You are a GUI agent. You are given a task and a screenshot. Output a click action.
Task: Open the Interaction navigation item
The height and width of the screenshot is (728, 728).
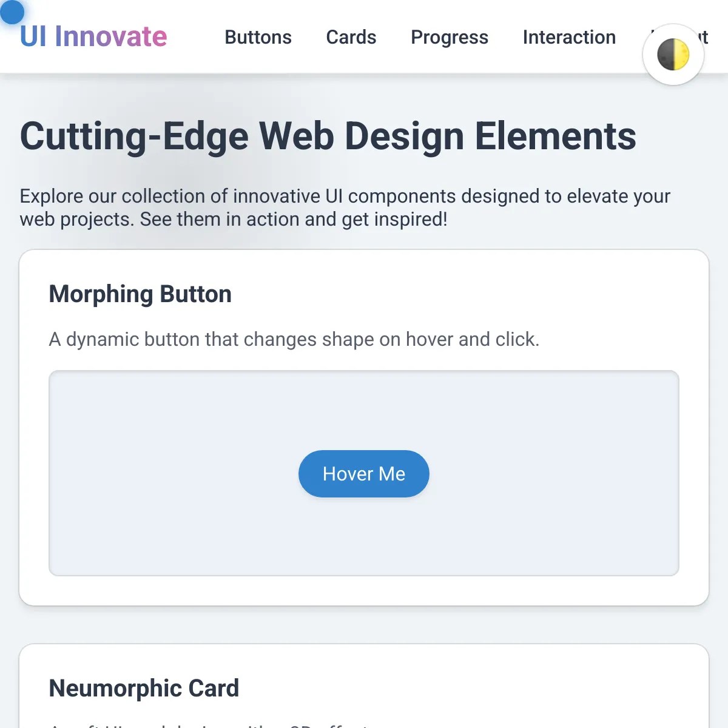(x=568, y=38)
